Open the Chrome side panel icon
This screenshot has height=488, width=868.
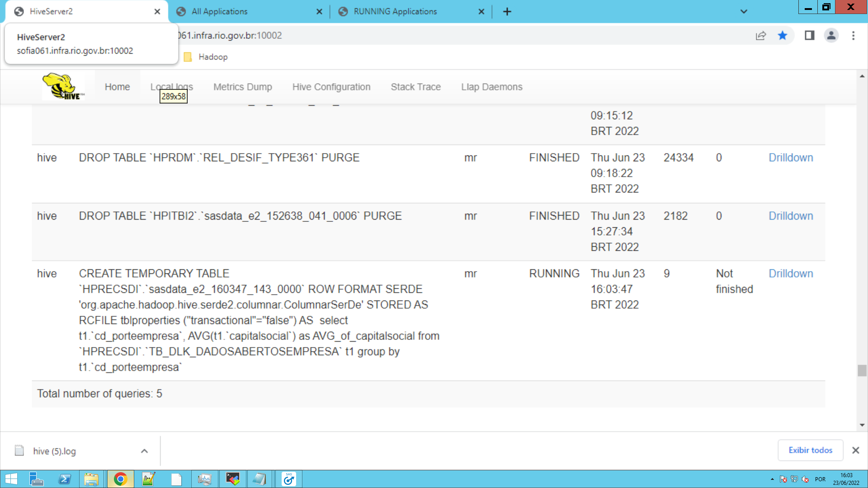pos(809,36)
